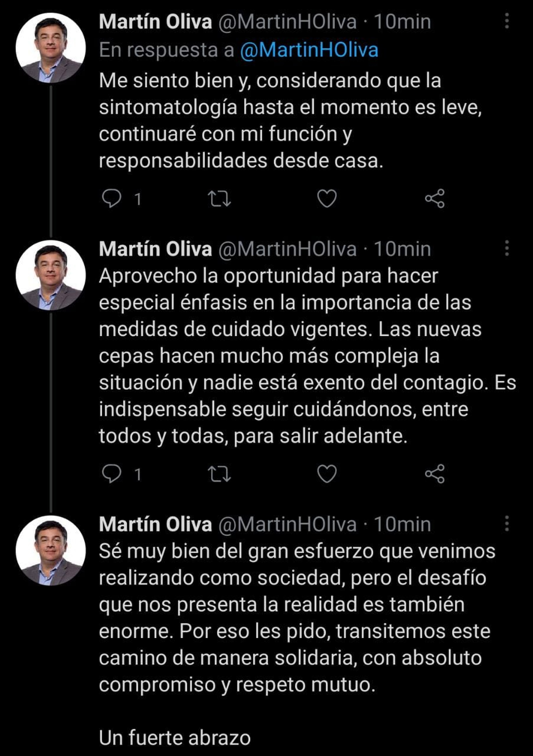
Task: Open the @MartinHOliva handle on second tweet
Action: (287, 249)
